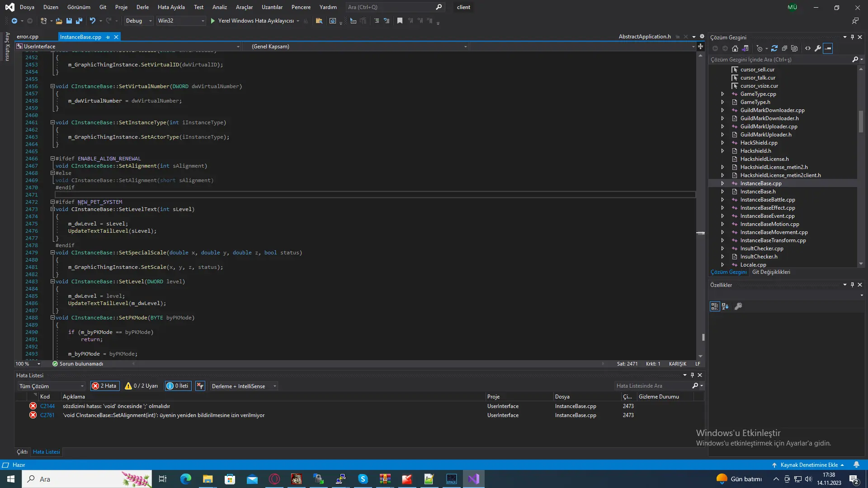The width and height of the screenshot is (868, 488).
Task: Collapse all items in Solution Explorer
Action: pyautogui.click(x=784, y=48)
